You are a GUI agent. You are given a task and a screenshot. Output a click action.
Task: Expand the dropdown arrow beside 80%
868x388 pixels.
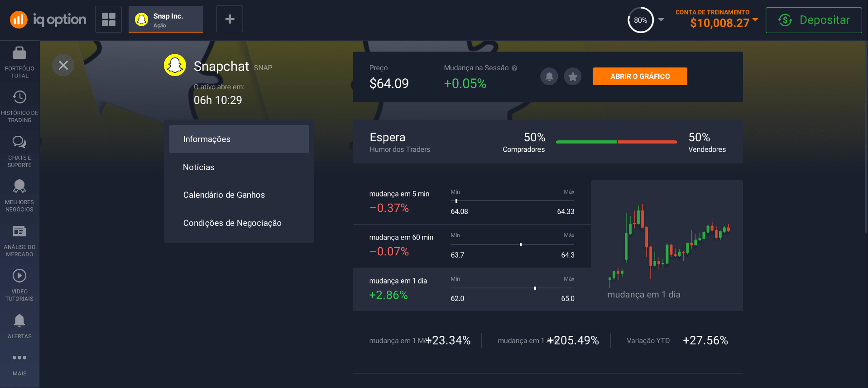click(661, 20)
